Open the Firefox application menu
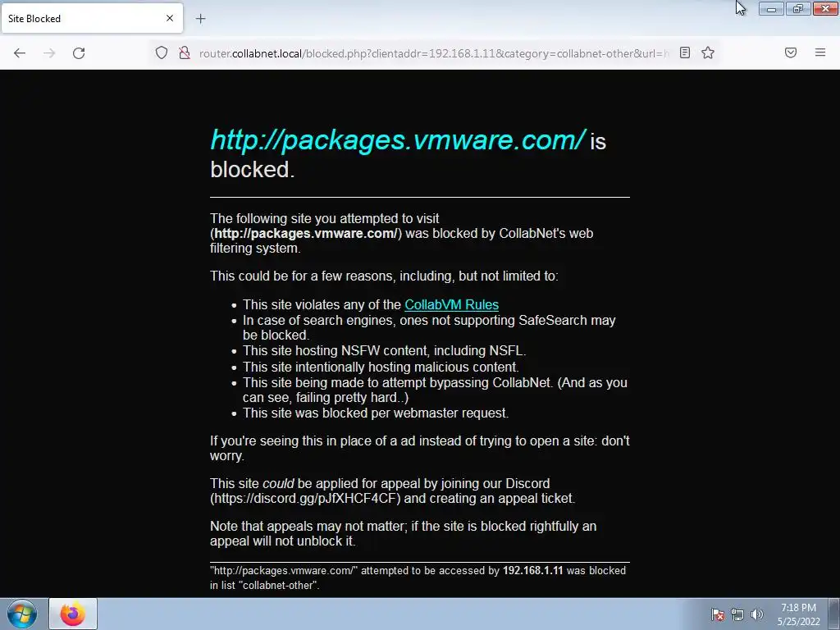Screen dimensions: 840x630 click(x=820, y=52)
